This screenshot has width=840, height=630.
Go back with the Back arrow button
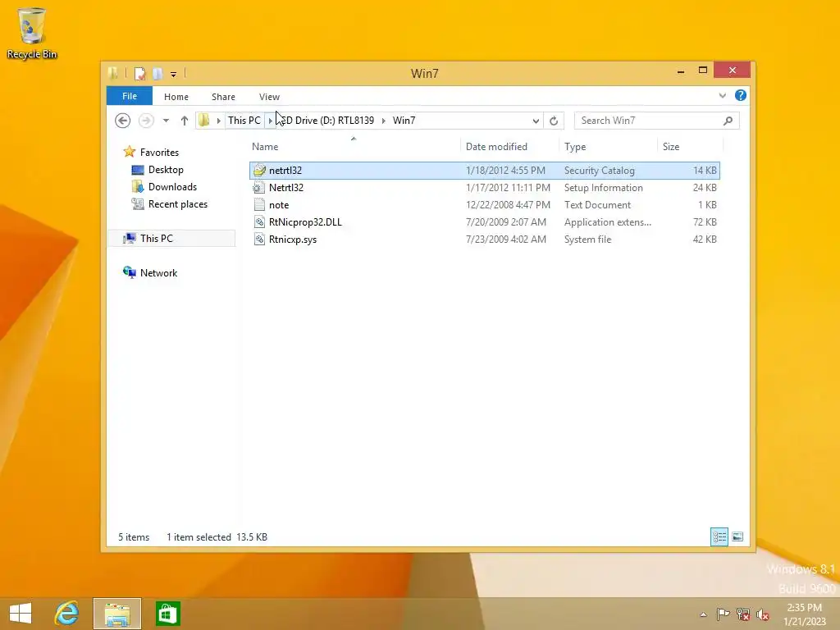tap(123, 121)
